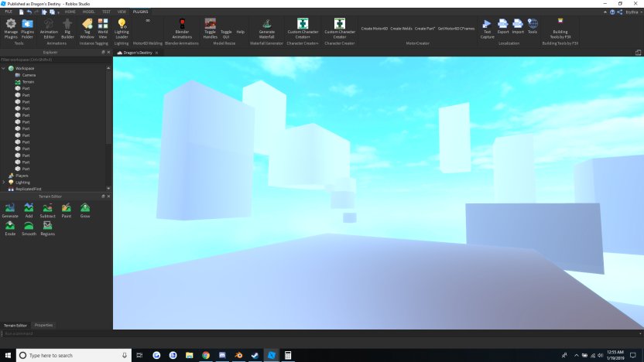
Task: Open the FILE menu
Action: point(9,12)
